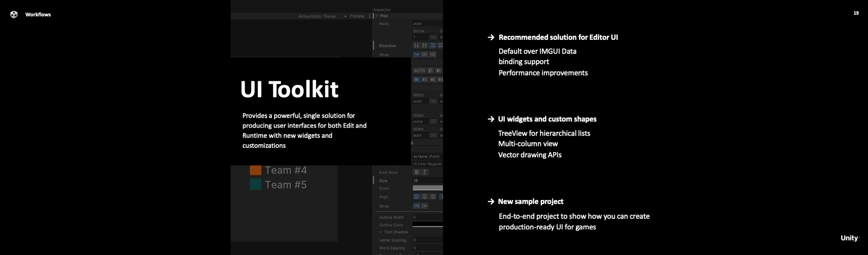Click the Shrink value field
The height and width of the screenshot is (255, 868).
pos(421,37)
